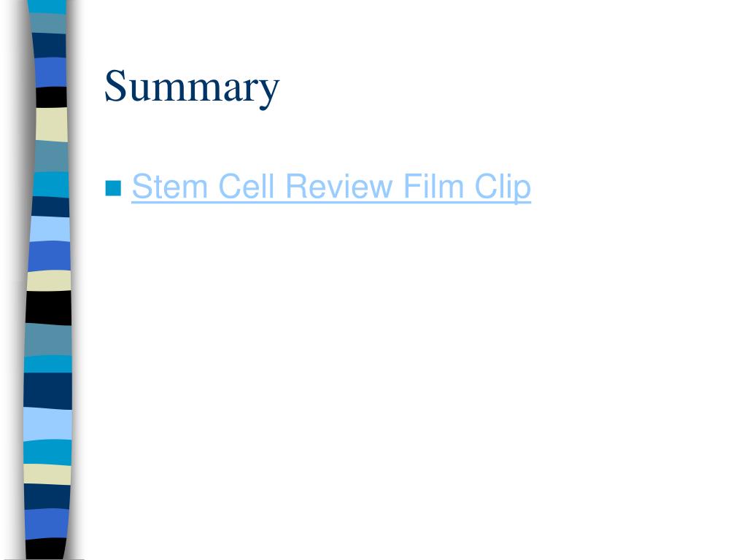
Task: Click the square bullet before Stem Cell link
Action: pyautogui.click(x=113, y=188)
